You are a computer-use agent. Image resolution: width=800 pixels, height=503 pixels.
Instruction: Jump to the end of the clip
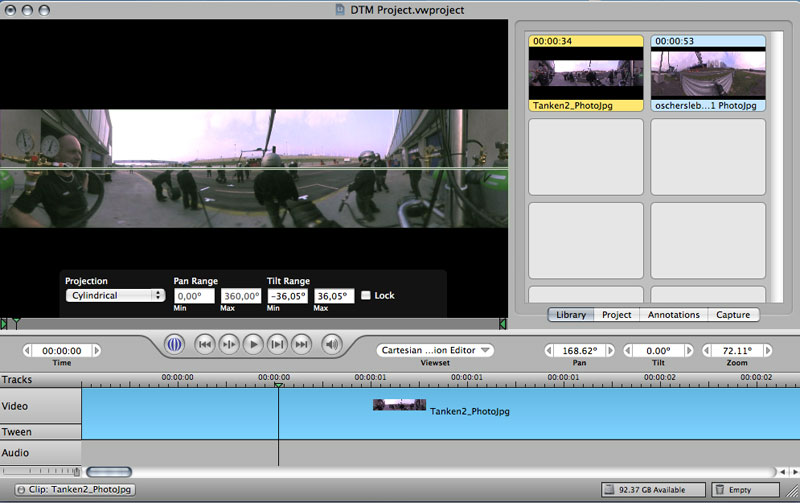(x=301, y=345)
